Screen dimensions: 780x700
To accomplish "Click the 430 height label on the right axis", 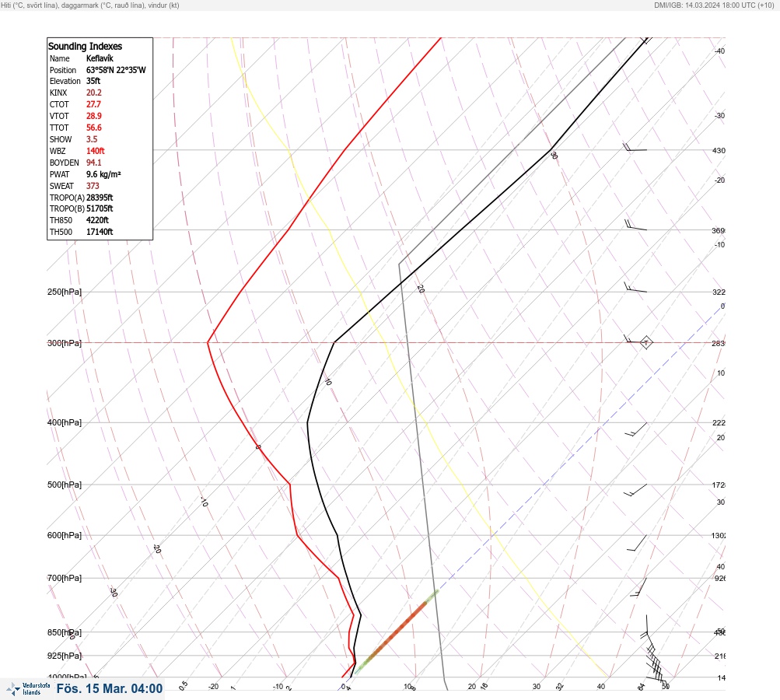I will 719,150.
